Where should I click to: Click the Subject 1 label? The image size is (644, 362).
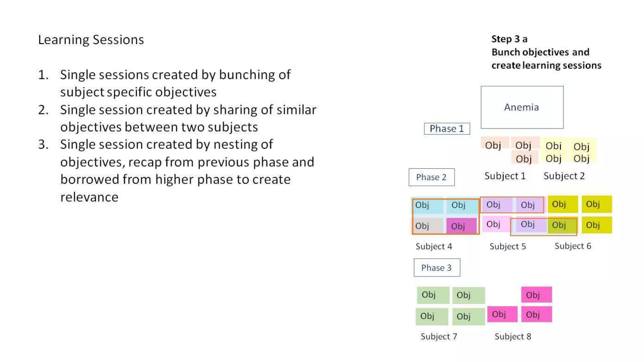(x=505, y=176)
